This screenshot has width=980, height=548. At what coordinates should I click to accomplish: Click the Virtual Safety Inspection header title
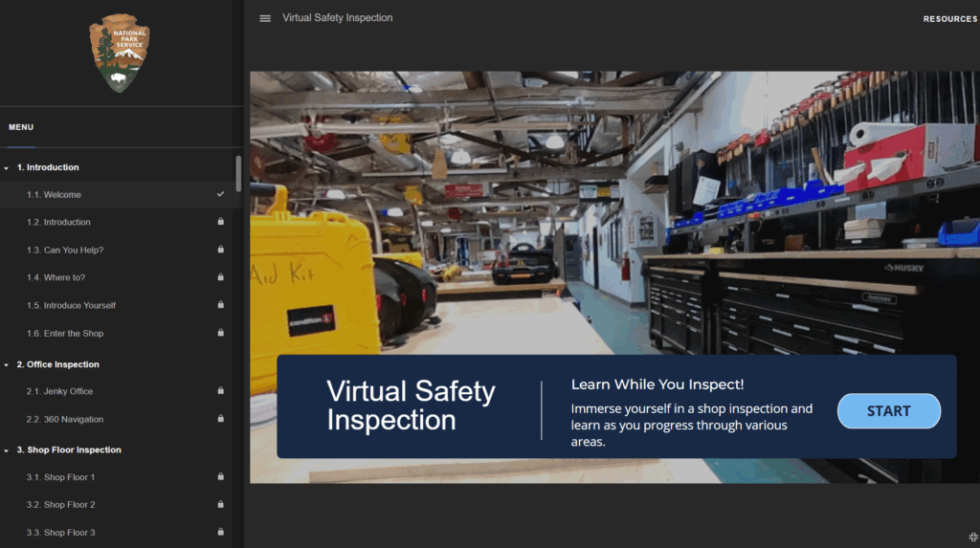338,18
